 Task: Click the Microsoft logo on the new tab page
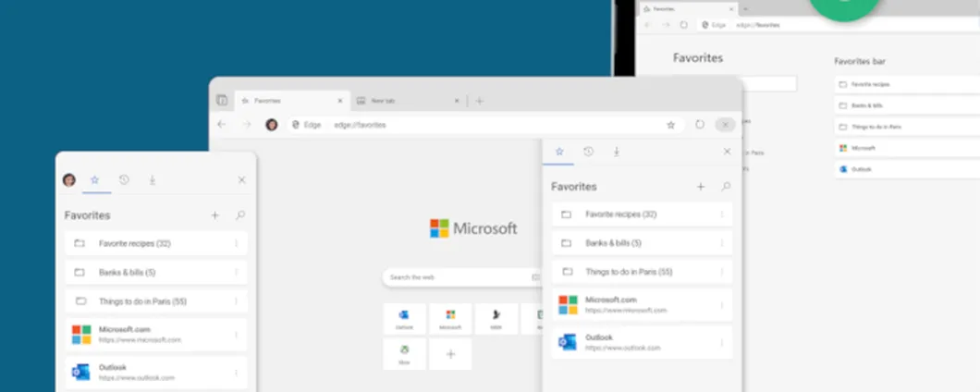(473, 228)
